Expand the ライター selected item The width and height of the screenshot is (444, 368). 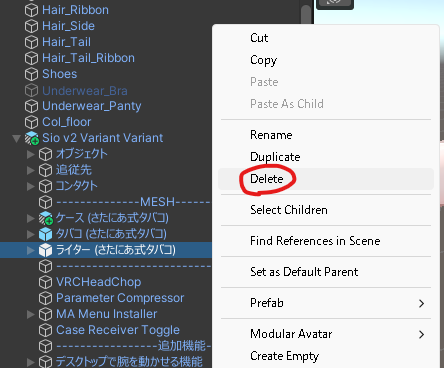[x=31, y=250]
